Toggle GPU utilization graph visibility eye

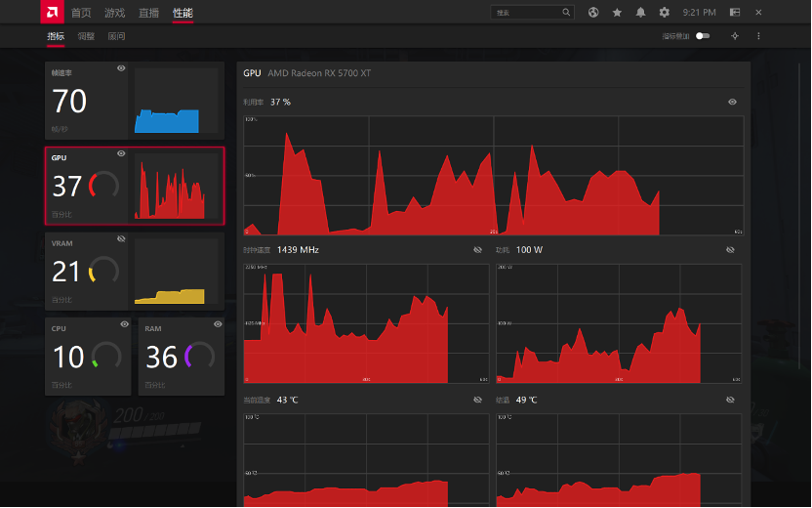[732, 102]
